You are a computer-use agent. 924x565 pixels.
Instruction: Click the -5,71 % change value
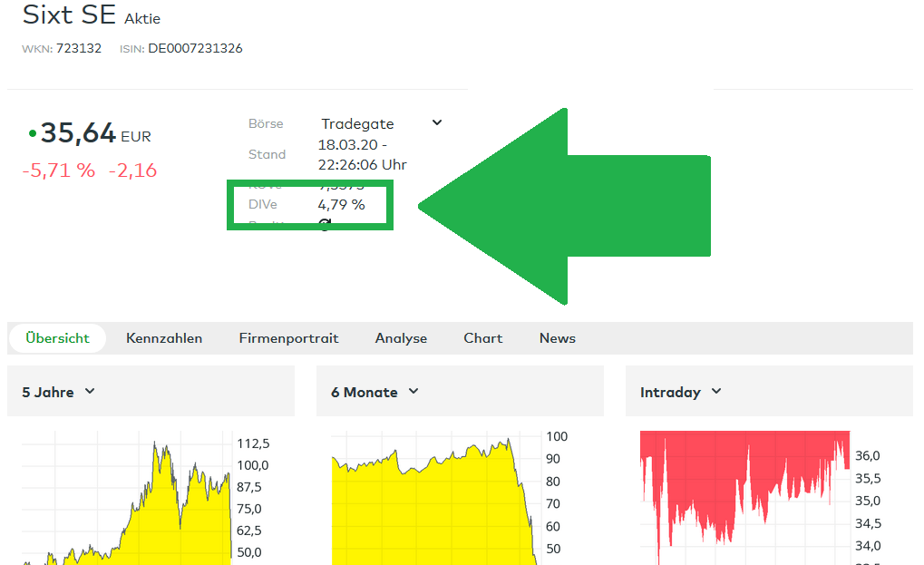pos(58,170)
